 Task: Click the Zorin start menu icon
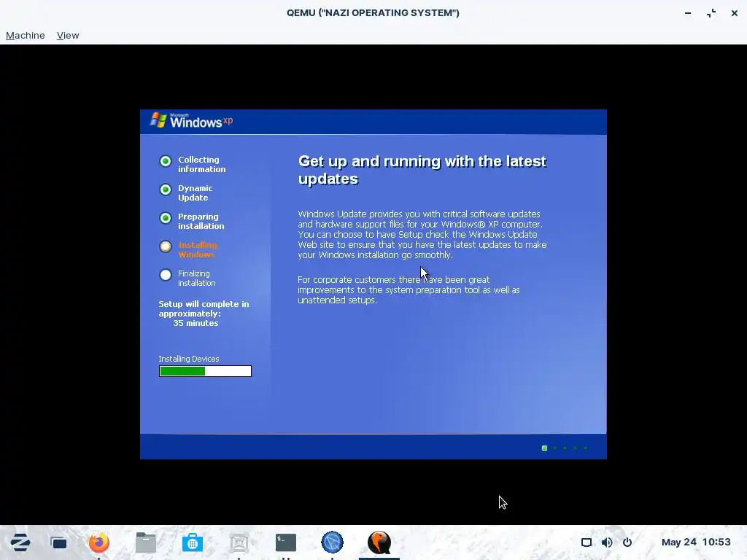(x=20, y=542)
